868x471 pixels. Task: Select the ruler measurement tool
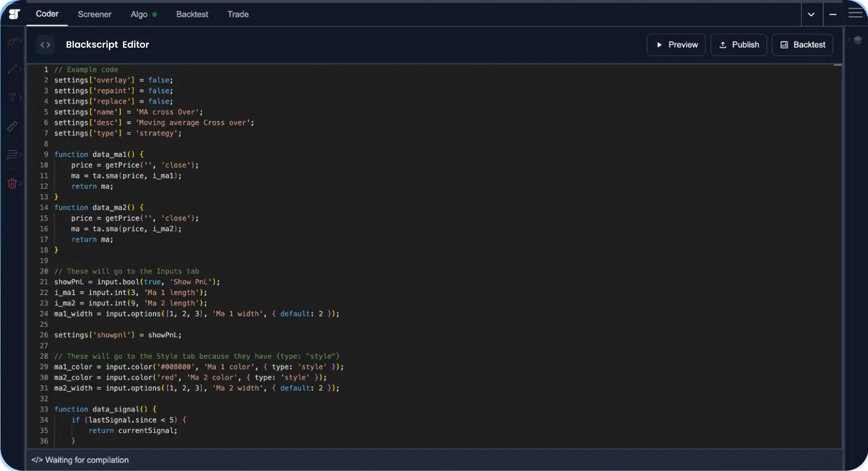[x=12, y=126]
